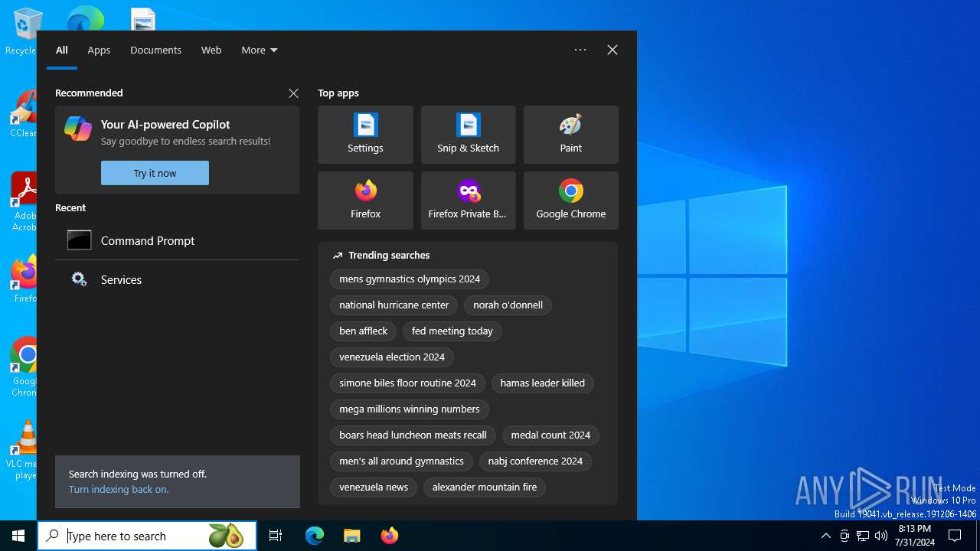Select medal count 2024 trending search
Screen dimensions: 980x551
coord(550,435)
